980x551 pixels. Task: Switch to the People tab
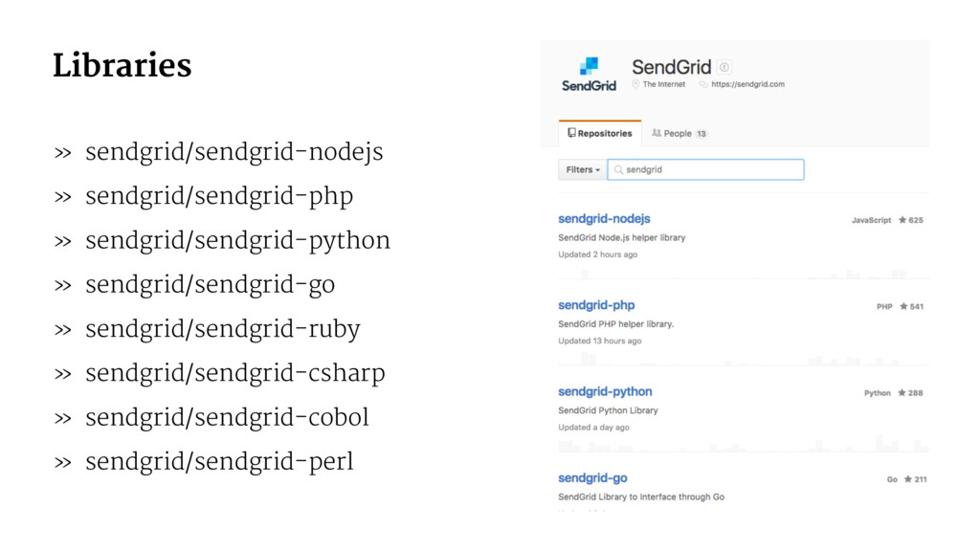[x=679, y=133]
